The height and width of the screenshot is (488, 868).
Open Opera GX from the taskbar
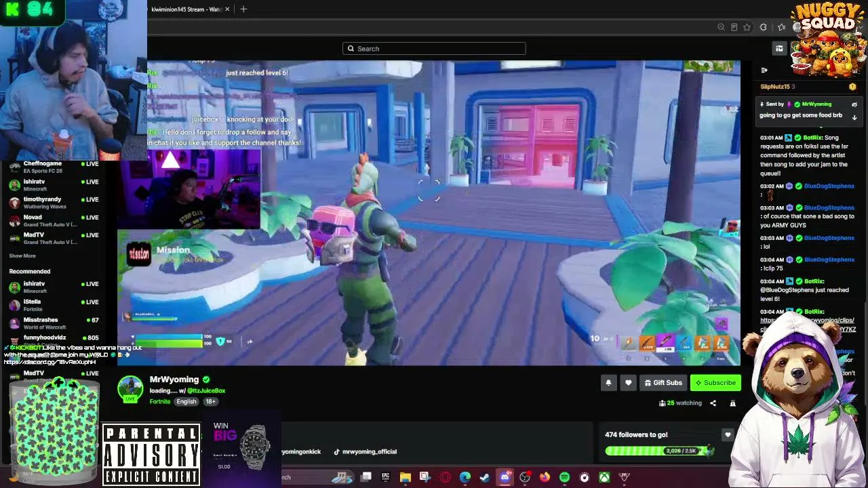point(445,478)
